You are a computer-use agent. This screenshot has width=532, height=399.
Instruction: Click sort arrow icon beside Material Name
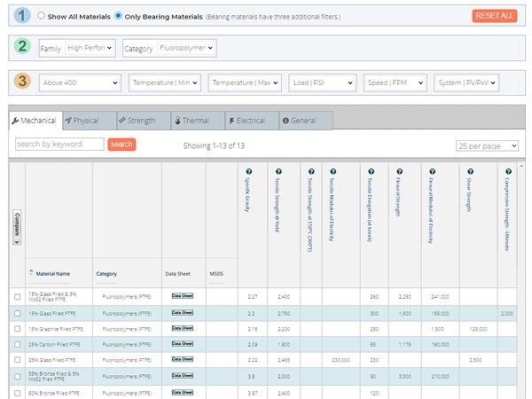(31, 272)
